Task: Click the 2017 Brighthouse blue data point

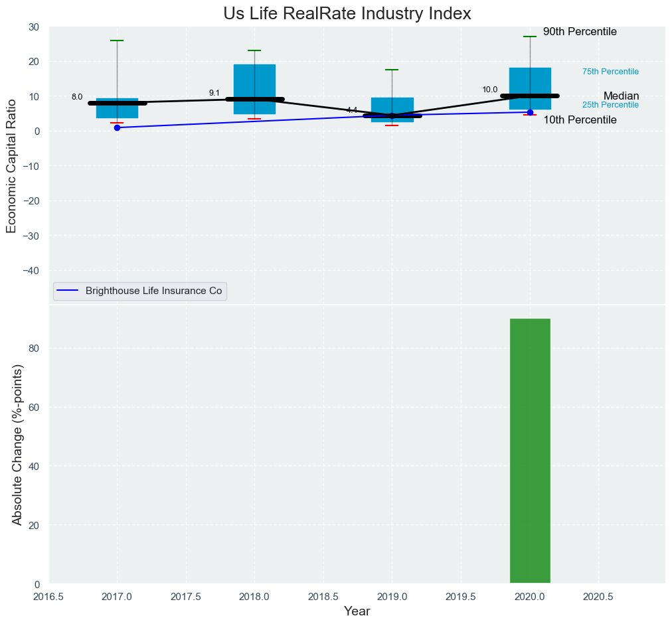Action: pyautogui.click(x=117, y=127)
